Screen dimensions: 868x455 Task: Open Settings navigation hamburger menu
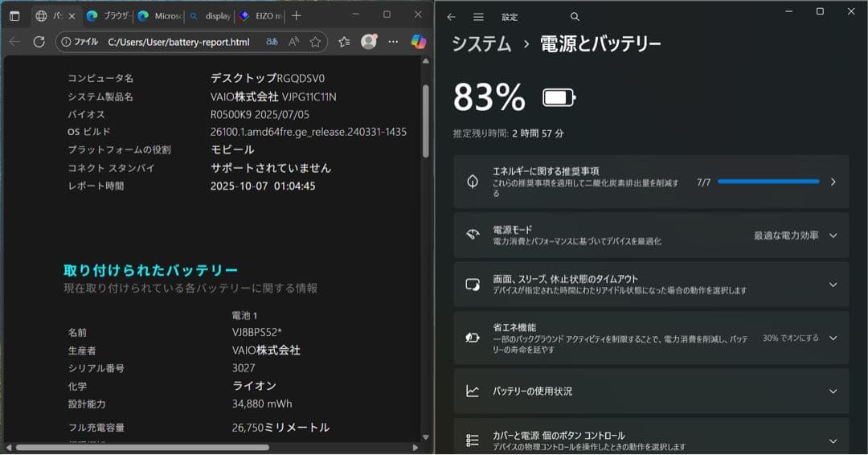pos(478,17)
